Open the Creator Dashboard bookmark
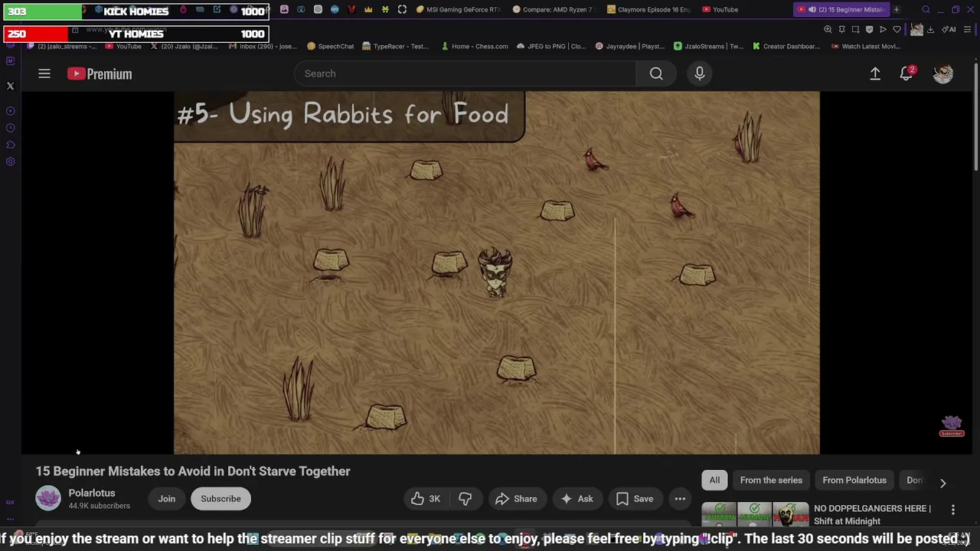 pos(786,46)
